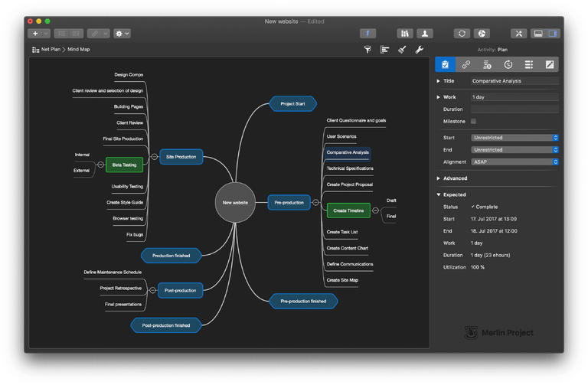The width and height of the screenshot is (588, 385).
Task: Click the Title field with Comparative Analysis
Action: 514,81
